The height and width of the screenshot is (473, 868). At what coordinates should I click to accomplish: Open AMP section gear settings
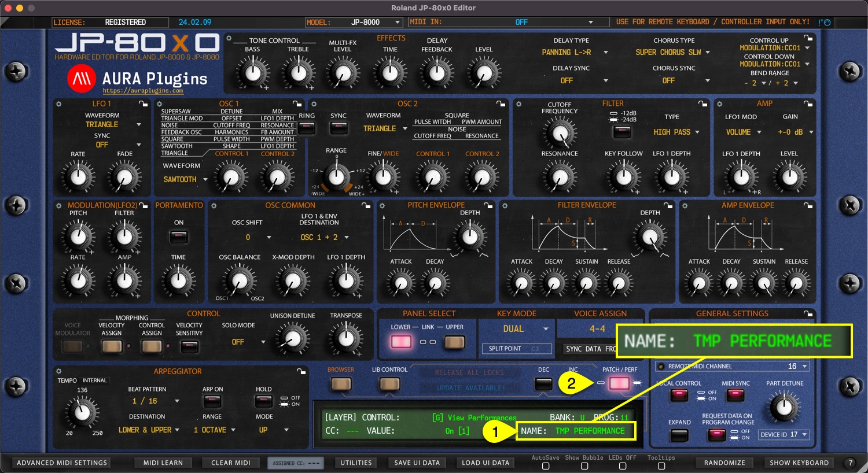pos(719,104)
